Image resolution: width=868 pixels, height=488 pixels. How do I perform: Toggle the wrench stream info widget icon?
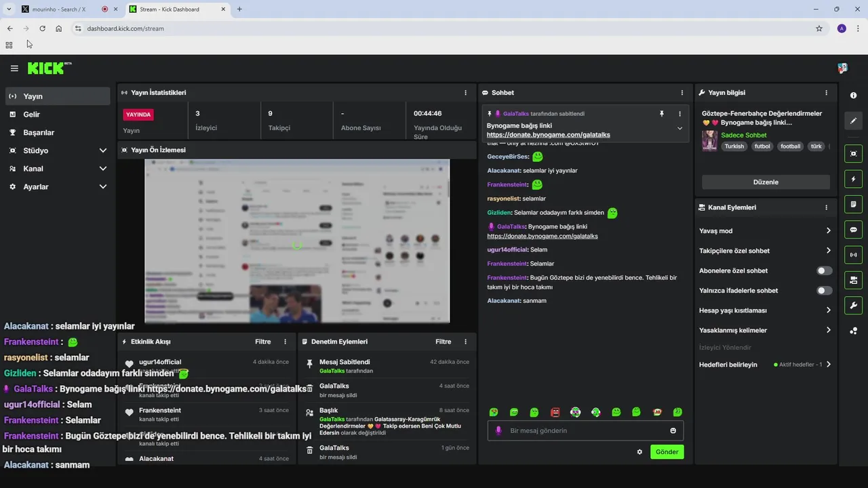854,305
